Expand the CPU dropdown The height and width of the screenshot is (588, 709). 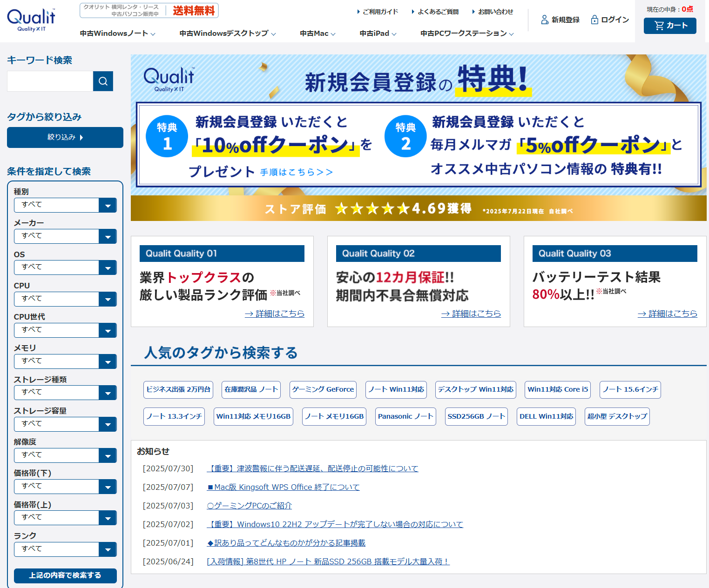(x=65, y=299)
